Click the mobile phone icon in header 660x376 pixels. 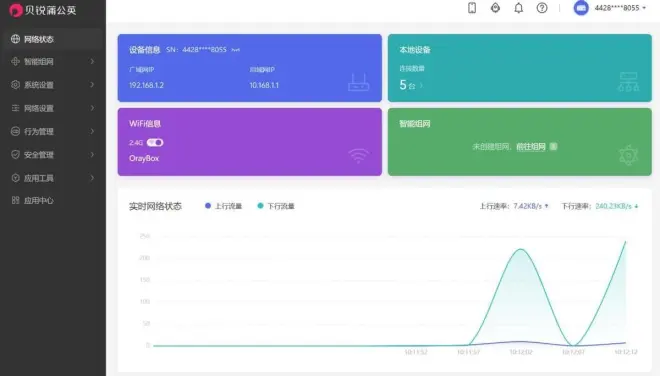click(x=472, y=8)
